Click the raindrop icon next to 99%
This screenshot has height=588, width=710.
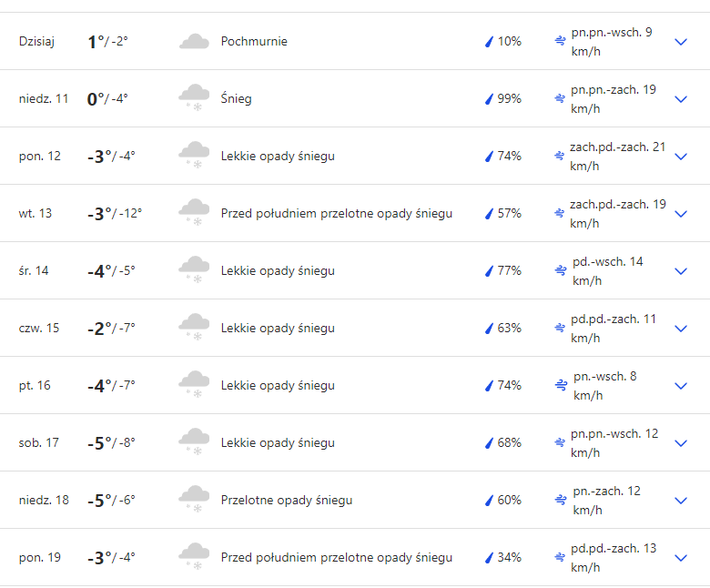pos(489,98)
